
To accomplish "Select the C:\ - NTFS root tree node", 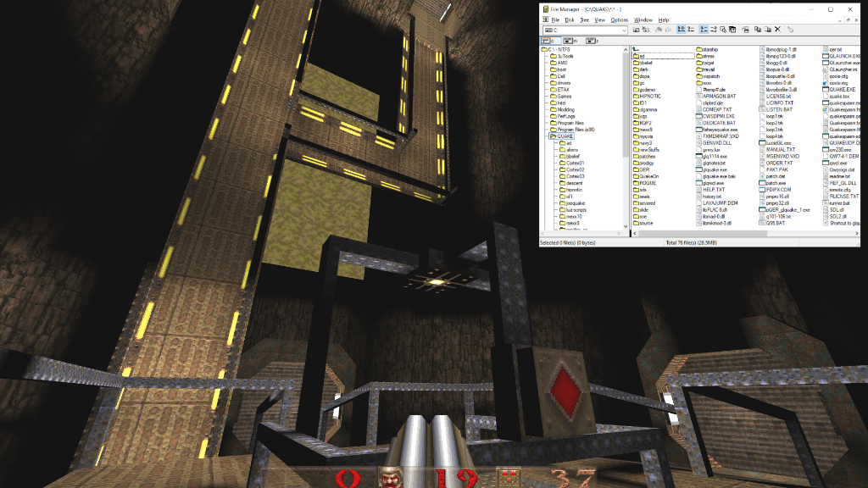I will click(x=556, y=49).
